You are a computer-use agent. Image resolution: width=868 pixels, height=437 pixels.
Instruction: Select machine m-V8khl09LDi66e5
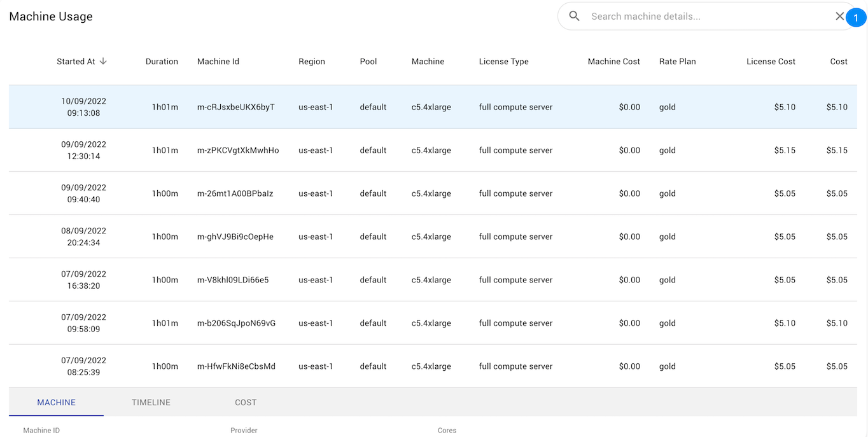pyautogui.click(x=233, y=281)
